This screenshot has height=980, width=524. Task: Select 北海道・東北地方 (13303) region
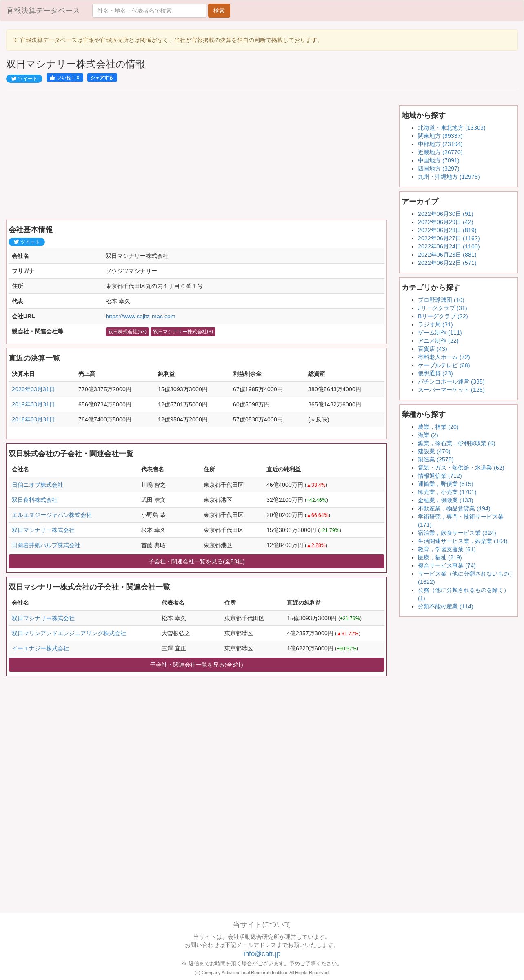(452, 128)
